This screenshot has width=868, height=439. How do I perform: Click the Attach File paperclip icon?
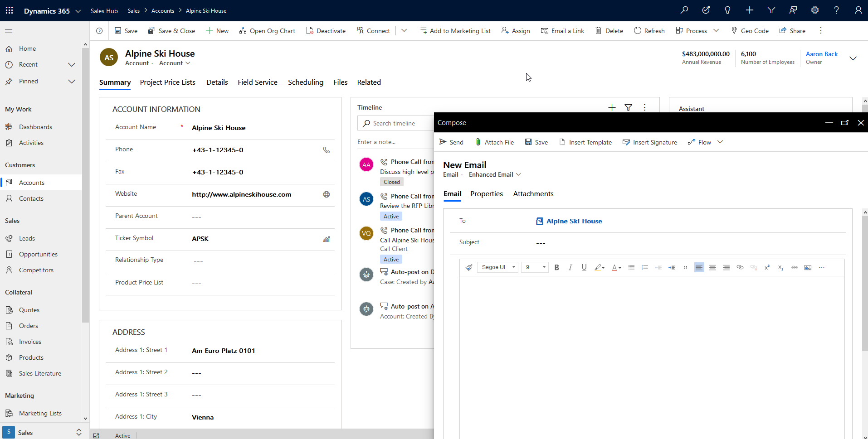point(478,142)
